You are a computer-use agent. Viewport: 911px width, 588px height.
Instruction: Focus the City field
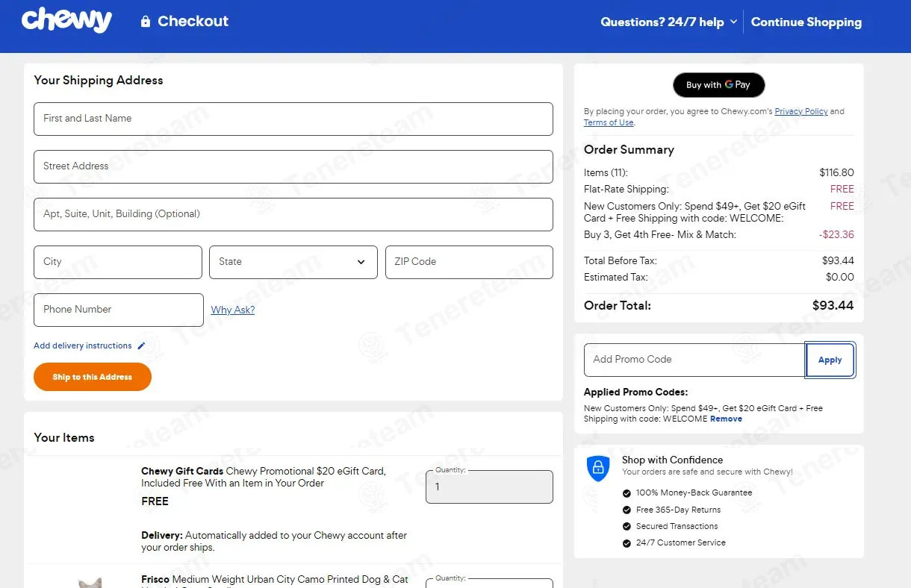point(118,262)
